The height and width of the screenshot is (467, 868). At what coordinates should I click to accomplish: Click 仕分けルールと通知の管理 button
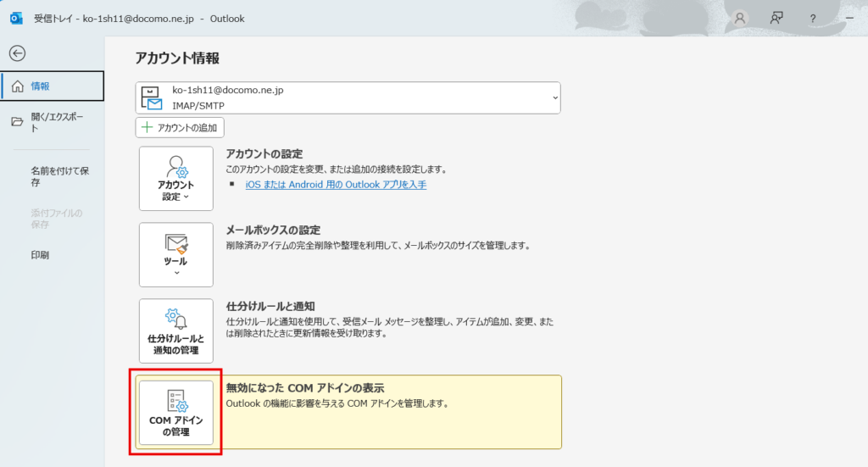[x=175, y=331]
